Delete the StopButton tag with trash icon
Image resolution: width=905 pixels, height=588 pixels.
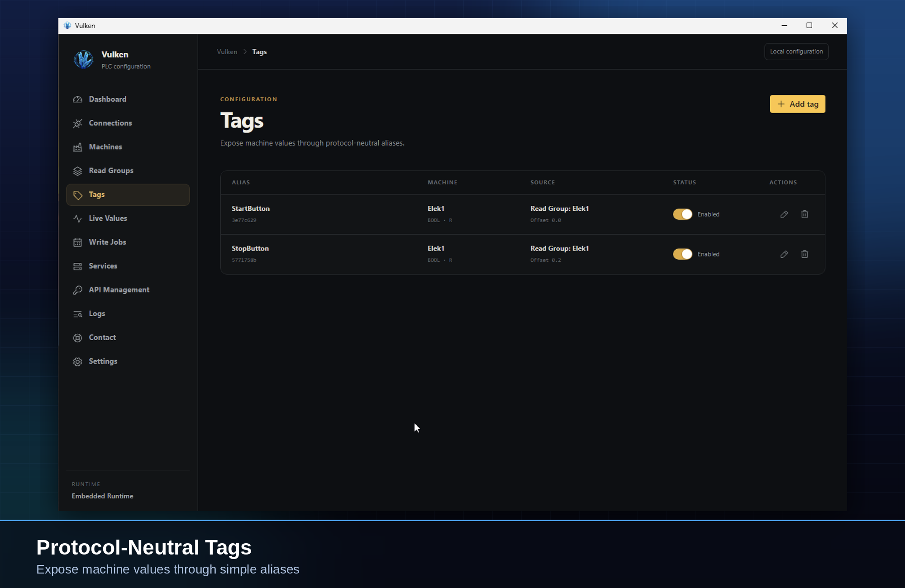point(805,254)
